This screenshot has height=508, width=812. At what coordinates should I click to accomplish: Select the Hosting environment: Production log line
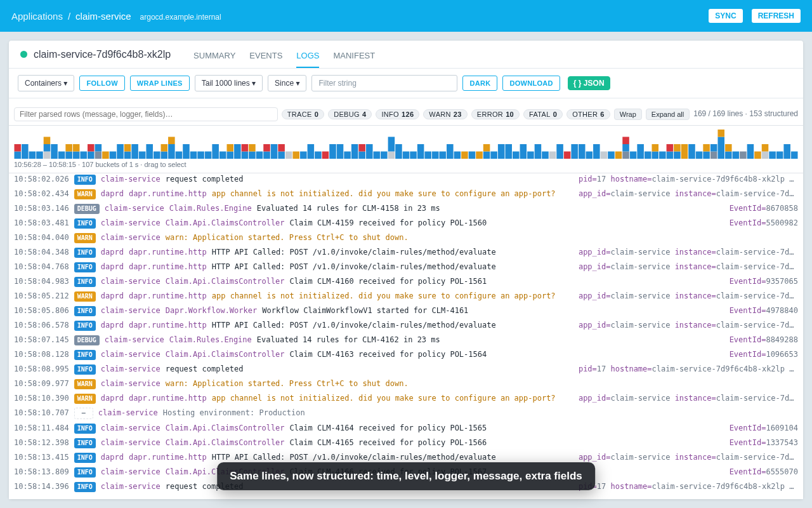(406, 413)
